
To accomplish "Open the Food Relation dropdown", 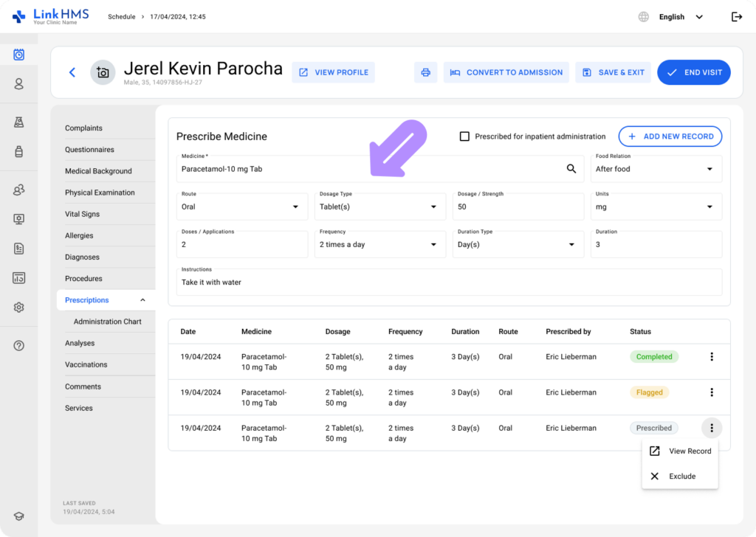I will click(x=656, y=169).
